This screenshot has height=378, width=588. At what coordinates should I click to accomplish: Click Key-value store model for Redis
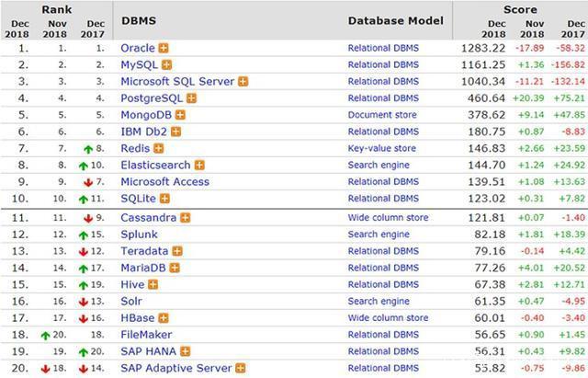pyautogui.click(x=381, y=148)
